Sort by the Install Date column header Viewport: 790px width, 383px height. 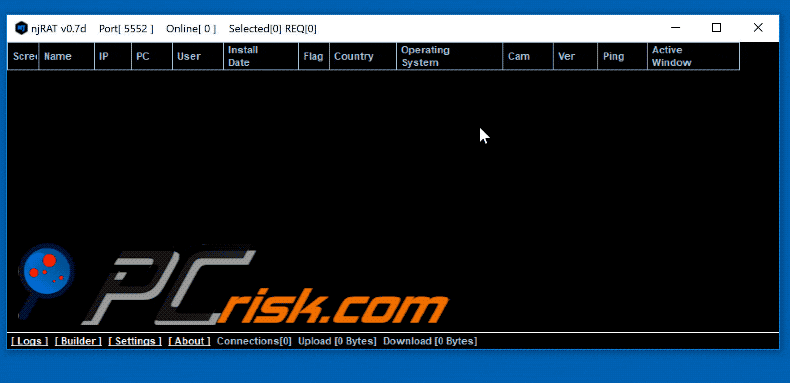click(x=261, y=56)
